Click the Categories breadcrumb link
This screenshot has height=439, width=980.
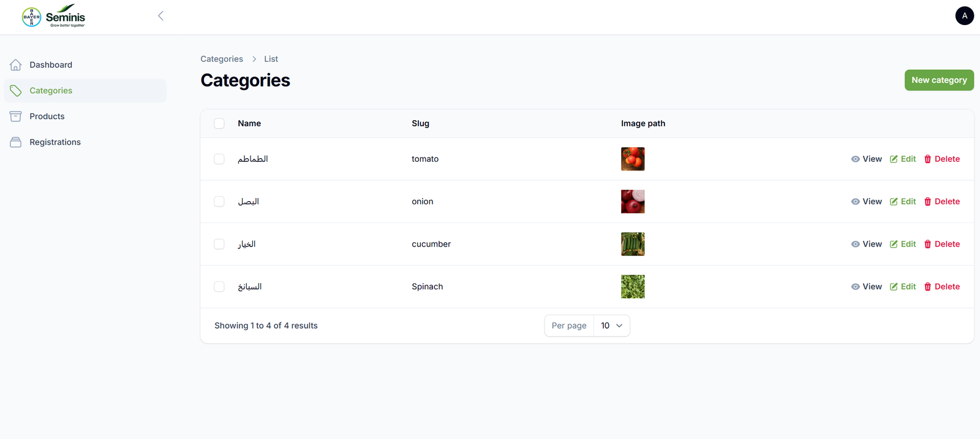tap(222, 59)
